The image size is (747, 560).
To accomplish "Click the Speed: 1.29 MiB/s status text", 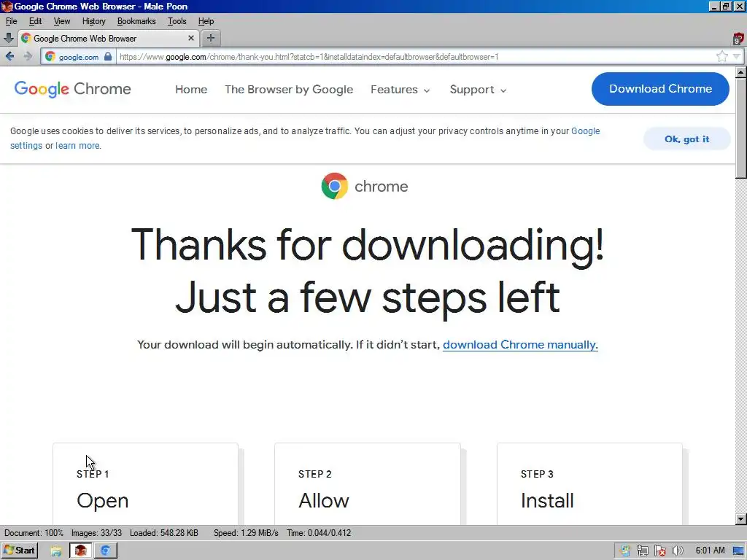I will (246, 533).
